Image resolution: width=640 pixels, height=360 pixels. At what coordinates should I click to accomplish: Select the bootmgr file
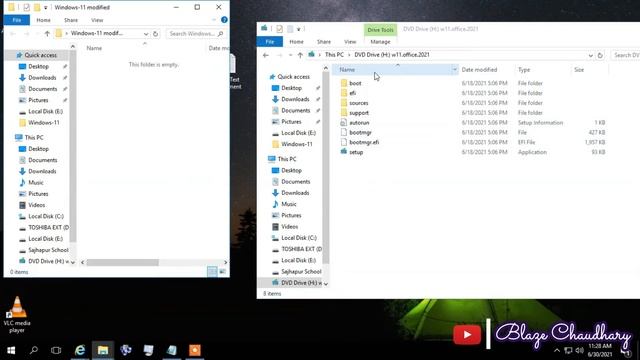coord(356,132)
